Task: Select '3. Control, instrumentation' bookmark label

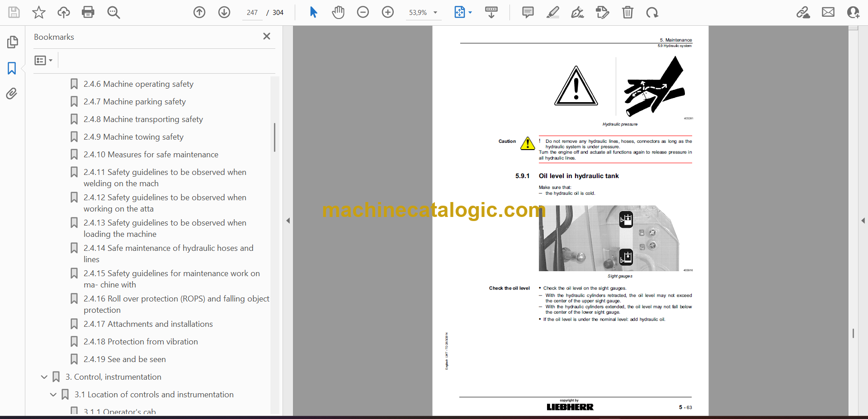Action: (x=113, y=377)
